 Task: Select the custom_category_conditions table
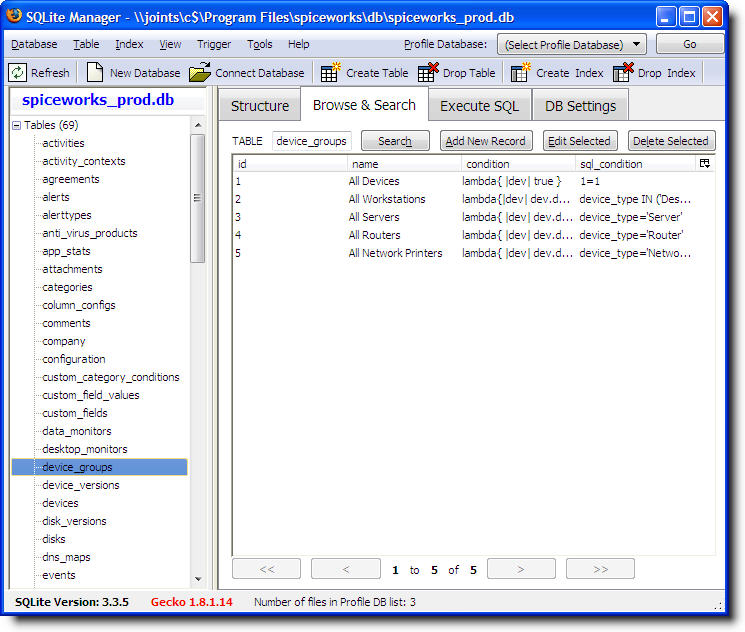pyautogui.click(x=111, y=377)
